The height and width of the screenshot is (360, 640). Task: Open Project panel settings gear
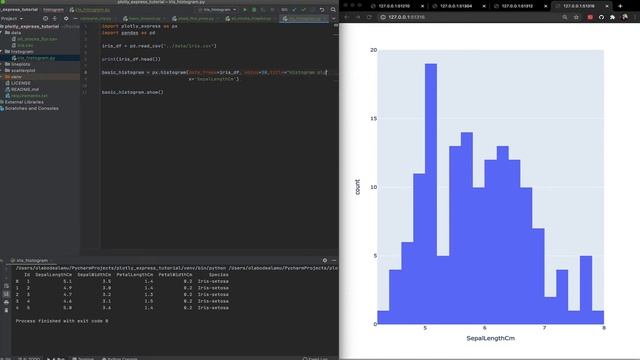[x=66, y=18]
